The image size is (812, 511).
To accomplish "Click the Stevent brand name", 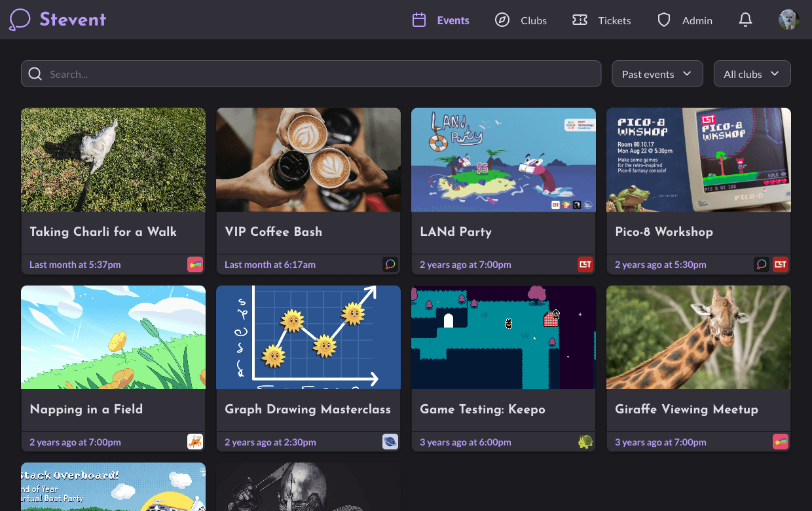I will click(73, 20).
